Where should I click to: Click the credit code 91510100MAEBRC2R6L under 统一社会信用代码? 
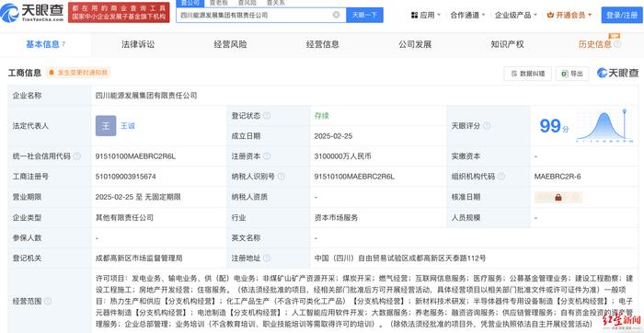pos(135,156)
